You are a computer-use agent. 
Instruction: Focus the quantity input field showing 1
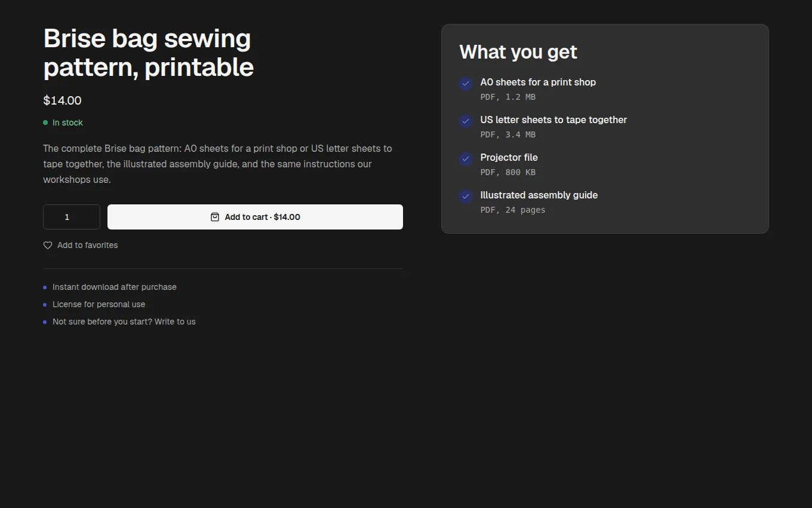(72, 217)
